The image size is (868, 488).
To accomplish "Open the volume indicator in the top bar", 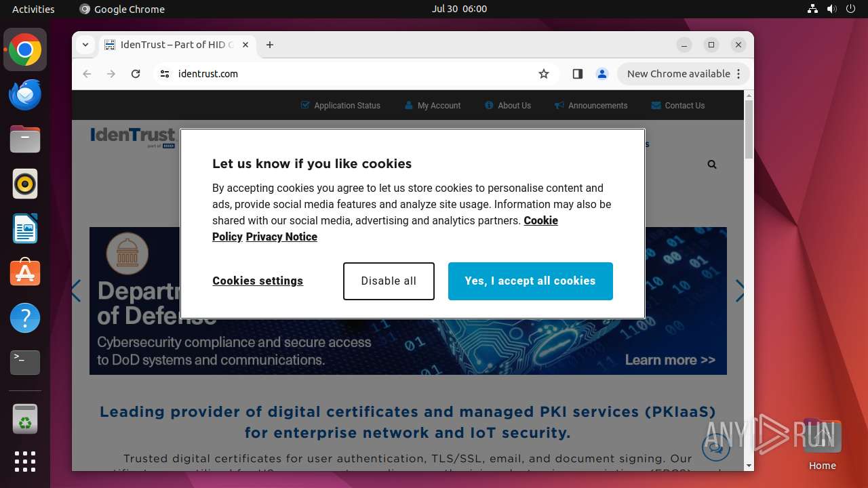I will tap(832, 9).
